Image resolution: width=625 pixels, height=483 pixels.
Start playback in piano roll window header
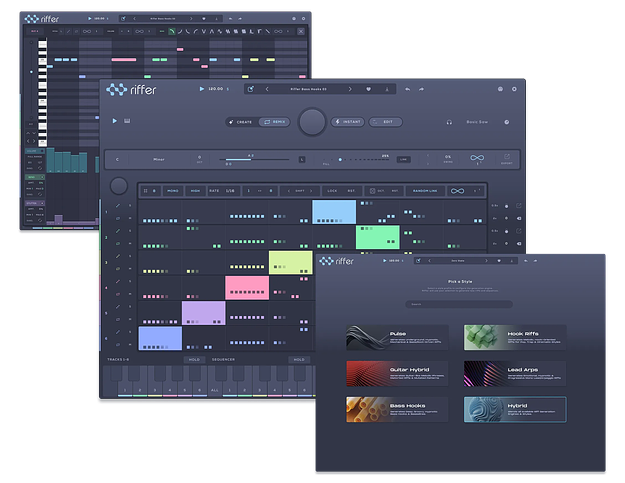tap(90, 18)
